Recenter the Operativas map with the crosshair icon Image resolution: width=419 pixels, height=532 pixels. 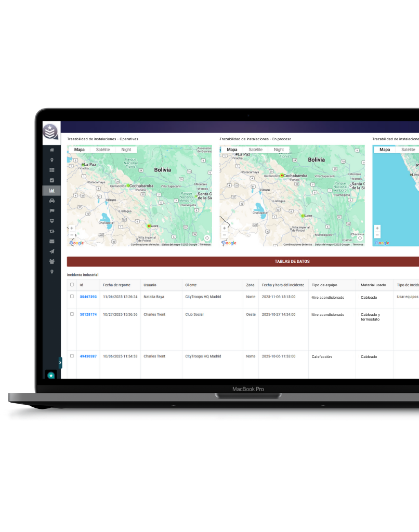(x=207, y=238)
